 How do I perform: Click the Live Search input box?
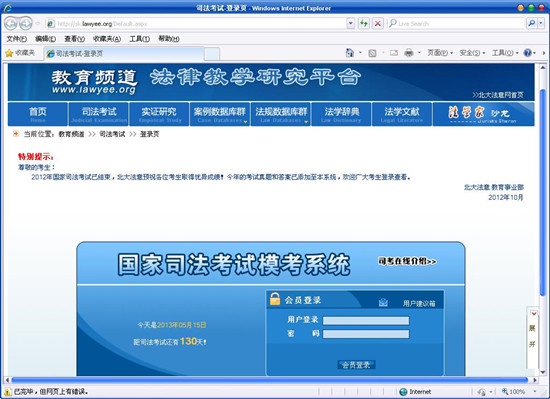pos(460,23)
